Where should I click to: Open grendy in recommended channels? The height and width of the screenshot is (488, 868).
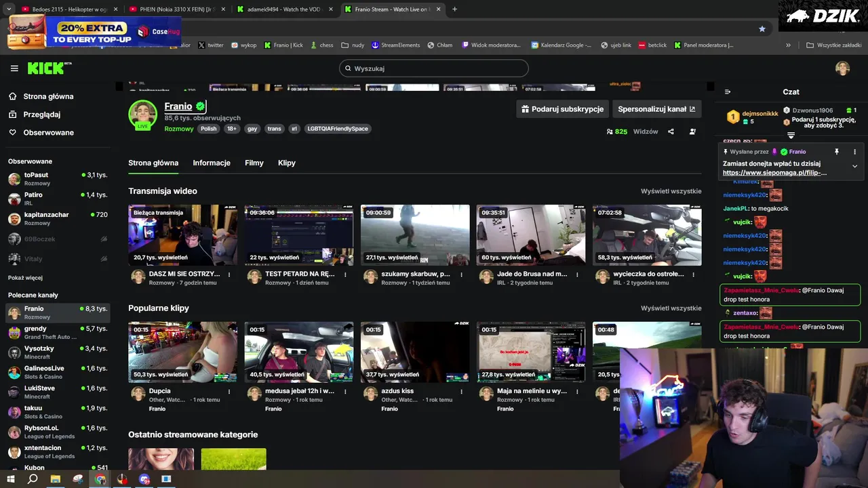(x=58, y=333)
